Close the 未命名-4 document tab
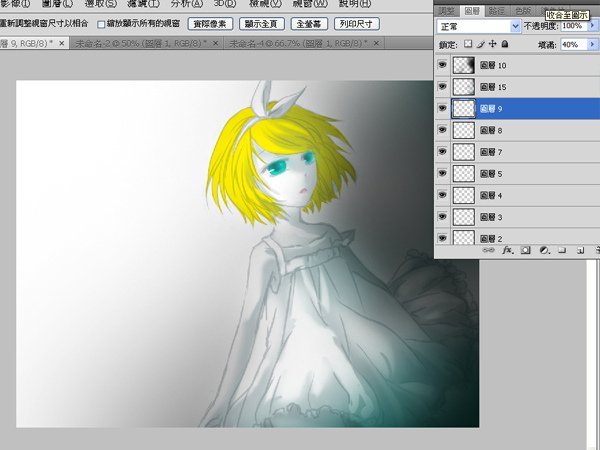Viewport: 600px width, 450px height. pos(376,43)
